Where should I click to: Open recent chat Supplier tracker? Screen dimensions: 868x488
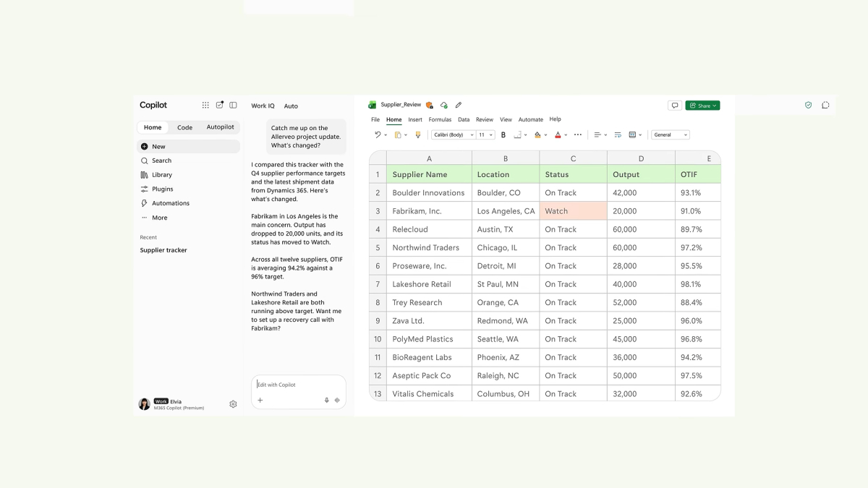(x=163, y=250)
